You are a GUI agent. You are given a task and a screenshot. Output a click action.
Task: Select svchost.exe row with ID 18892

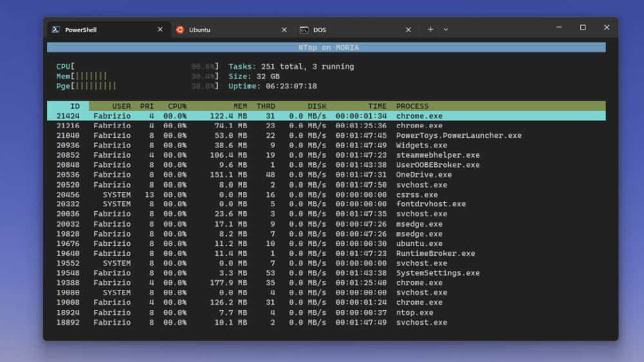tap(326, 323)
